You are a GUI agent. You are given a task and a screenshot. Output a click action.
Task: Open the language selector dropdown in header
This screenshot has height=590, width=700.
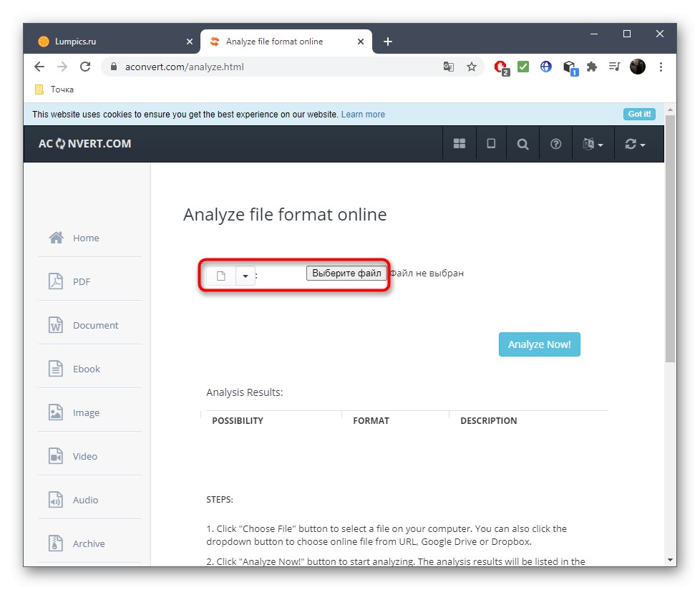pyautogui.click(x=593, y=144)
